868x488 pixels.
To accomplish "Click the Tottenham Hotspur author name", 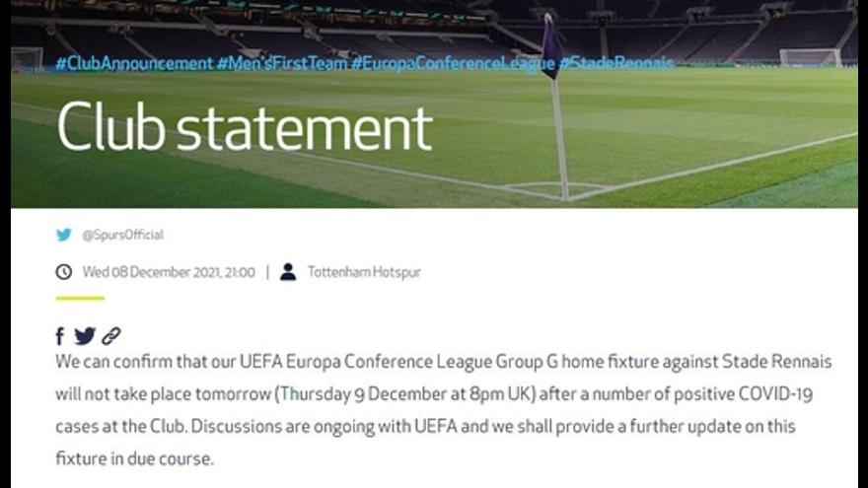I will pos(364,272).
